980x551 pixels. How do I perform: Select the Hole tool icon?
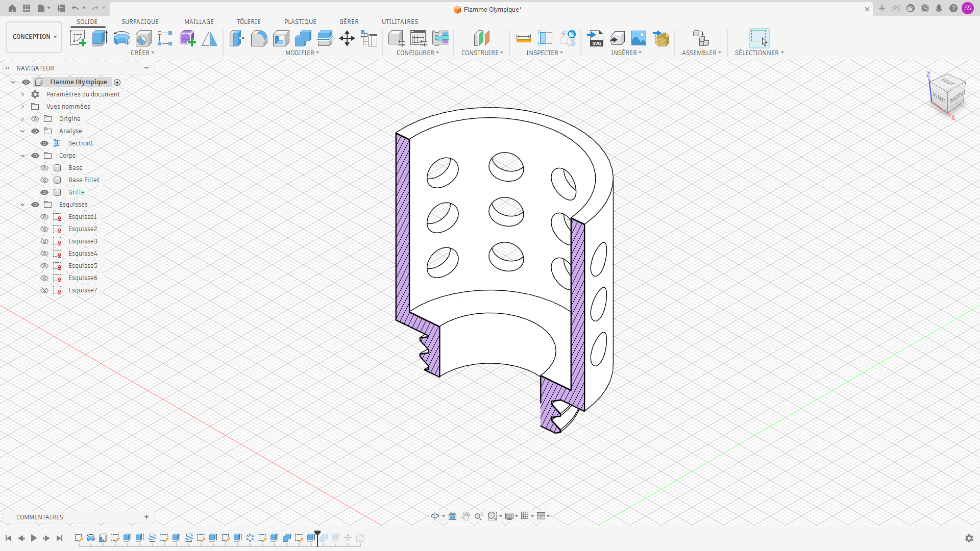click(143, 38)
